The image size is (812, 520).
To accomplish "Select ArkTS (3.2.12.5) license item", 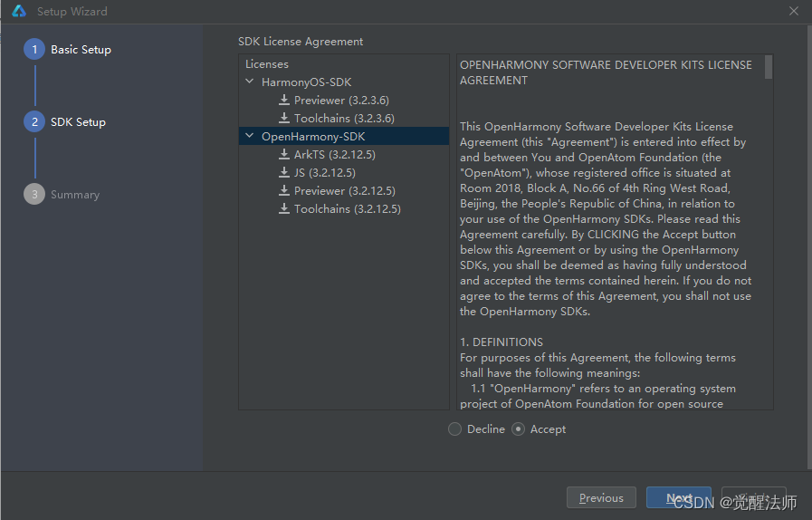I will tap(335, 155).
